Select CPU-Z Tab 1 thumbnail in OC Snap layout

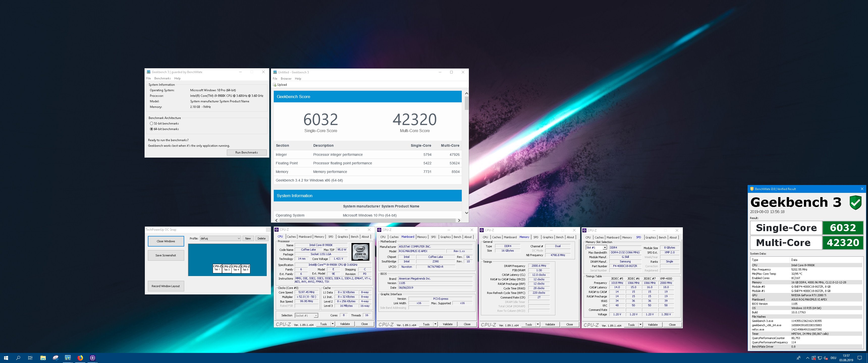[x=217, y=268]
